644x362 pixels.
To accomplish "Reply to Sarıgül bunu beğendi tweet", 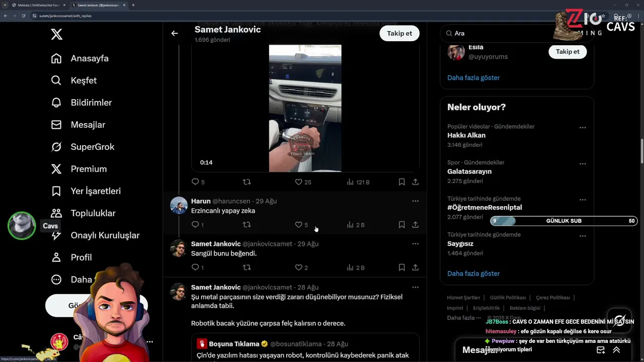I will coord(198,267).
